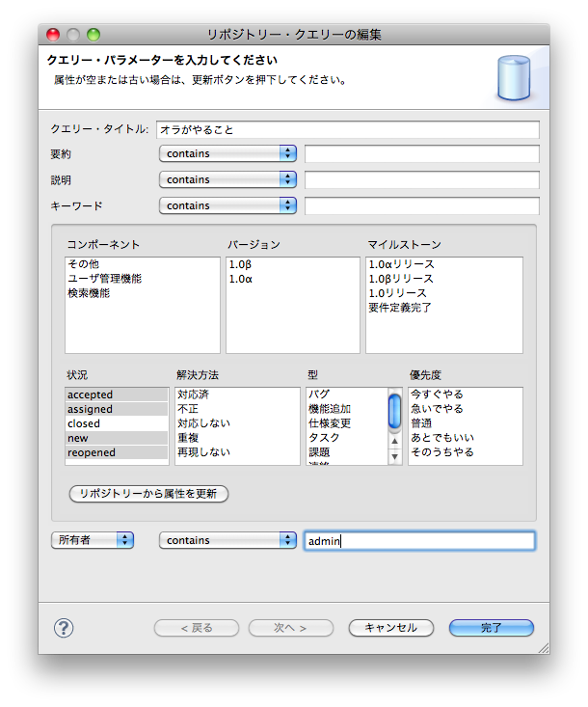
Task: Click the キャンセル button
Action: coord(390,628)
